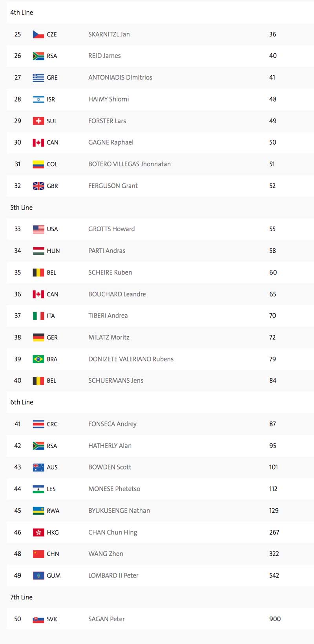This screenshot has width=314, height=644.
Task: Click the Slovakian flag beside SVK
Action: click(x=38, y=619)
